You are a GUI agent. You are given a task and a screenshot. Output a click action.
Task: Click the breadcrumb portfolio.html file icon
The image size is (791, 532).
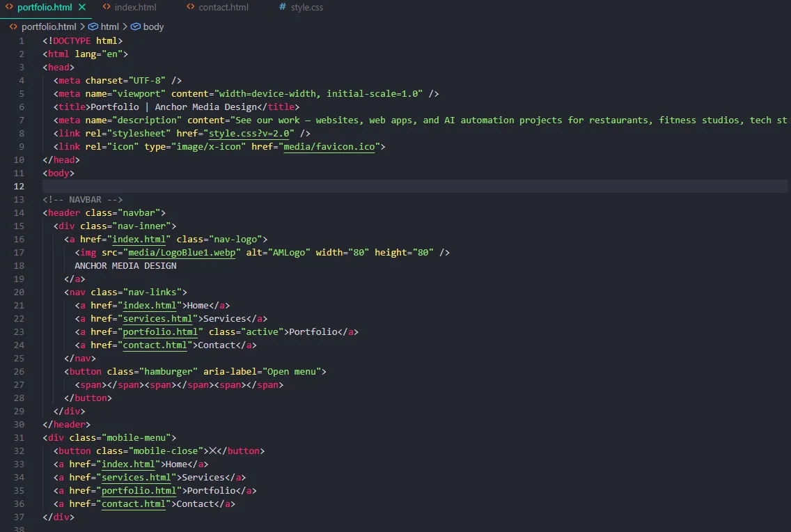click(13, 26)
